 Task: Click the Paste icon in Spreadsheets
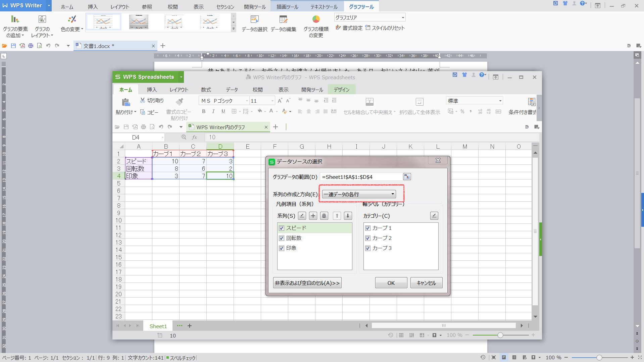[126, 102]
